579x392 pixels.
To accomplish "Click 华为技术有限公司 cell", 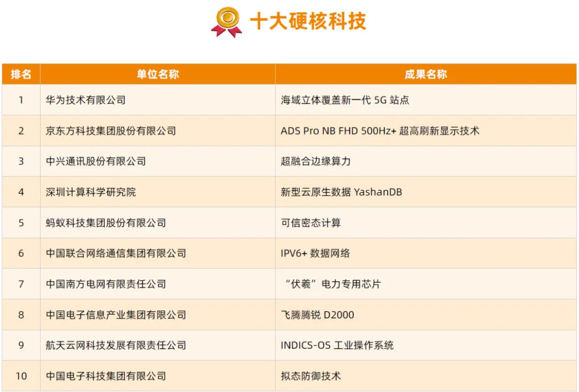I will click(x=158, y=100).
